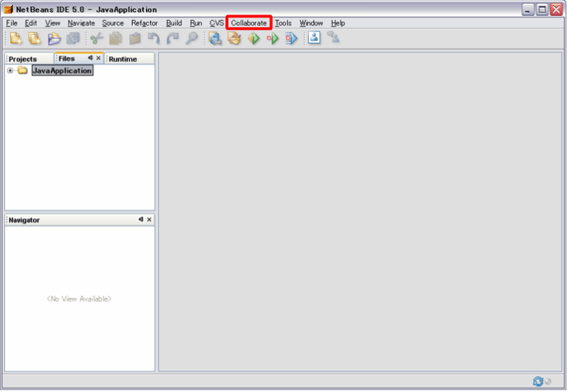Click the Copy toolbar icon
Screen dimensions: 567x392
click(116, 39)
